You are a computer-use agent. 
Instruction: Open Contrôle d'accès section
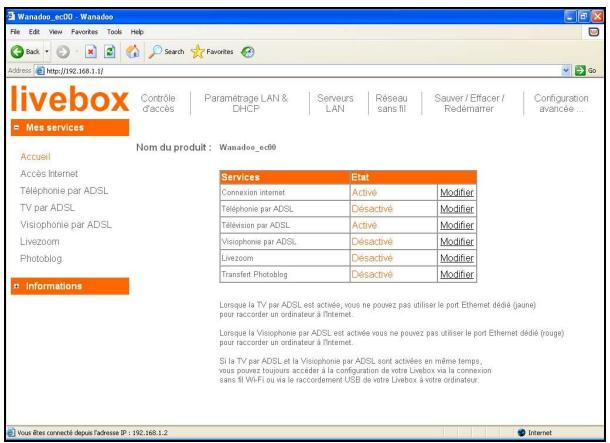point(158,103)
